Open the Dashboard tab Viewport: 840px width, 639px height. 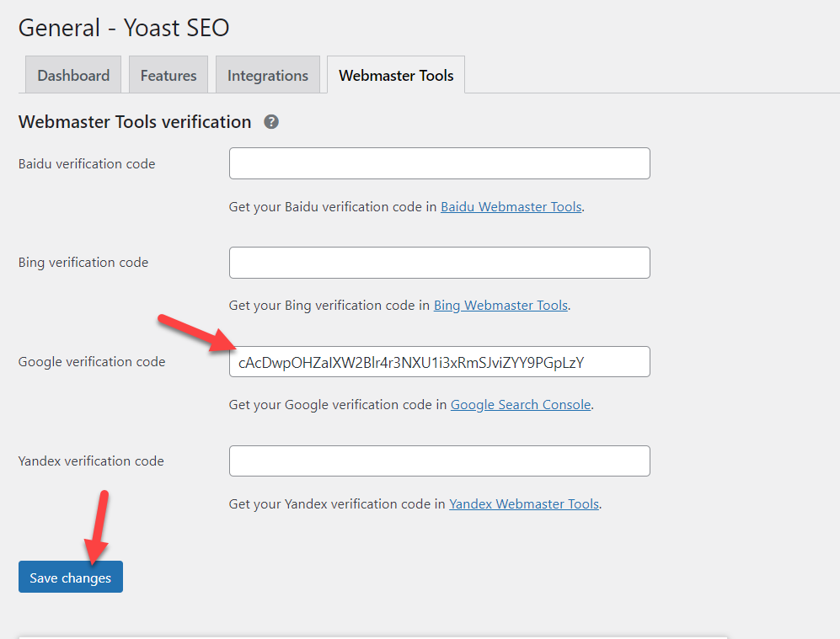73,75
